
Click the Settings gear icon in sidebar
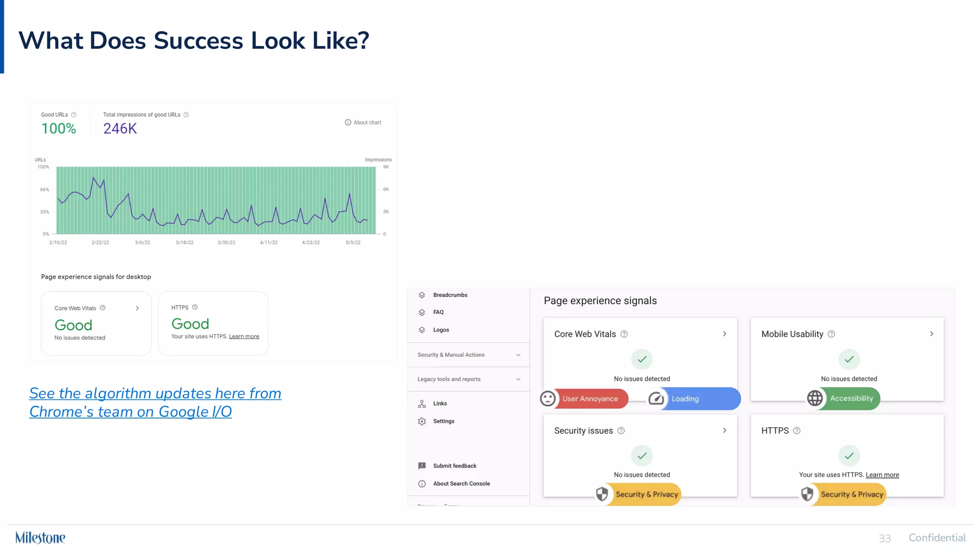(x=422, y=421)
